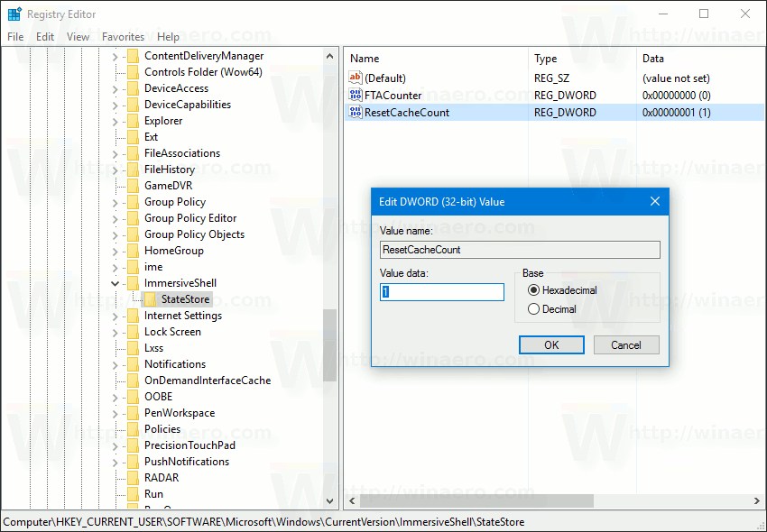Select the FTACounter DWORD value icon
The height and width of the screenshot is (532, 767).
coord(356,95)
